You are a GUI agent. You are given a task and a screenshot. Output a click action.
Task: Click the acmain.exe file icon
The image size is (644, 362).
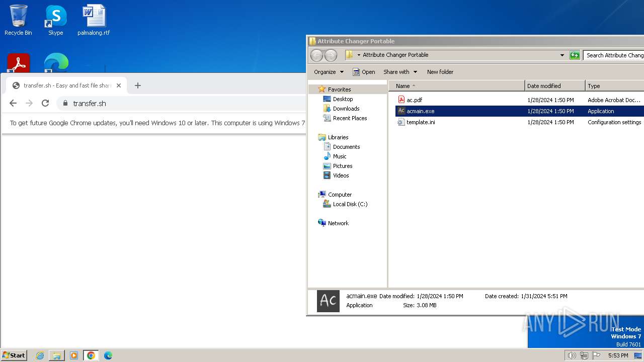pos(401,111)
